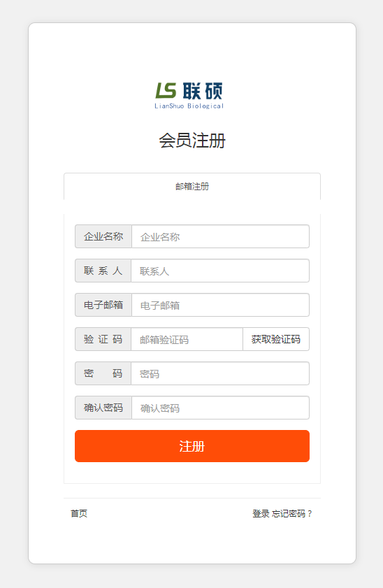Click the 会员注册 heading

[x=192, y=141]
